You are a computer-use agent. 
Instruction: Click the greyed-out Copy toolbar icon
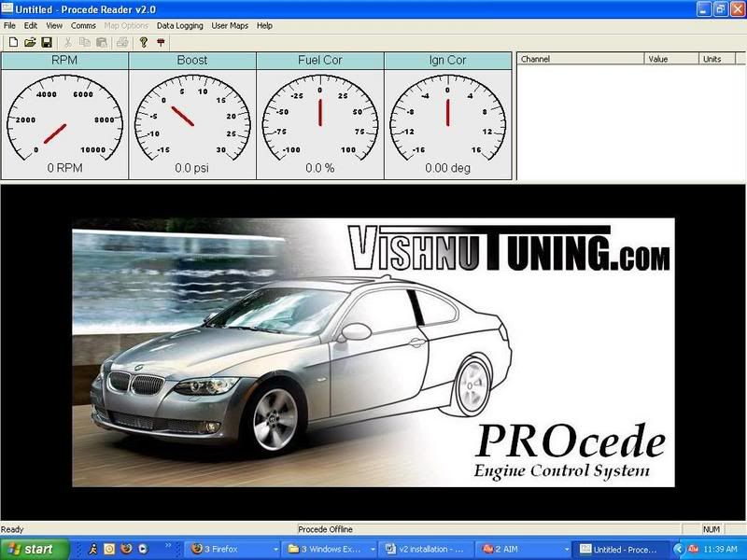pyautogui.click(x=85, y=42)
